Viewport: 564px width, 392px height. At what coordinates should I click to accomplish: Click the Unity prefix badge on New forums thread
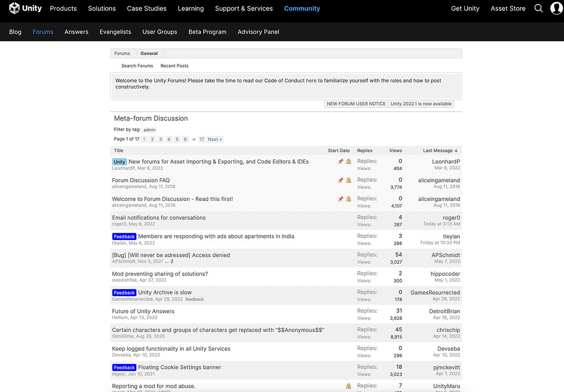click(x=120, y=162)
